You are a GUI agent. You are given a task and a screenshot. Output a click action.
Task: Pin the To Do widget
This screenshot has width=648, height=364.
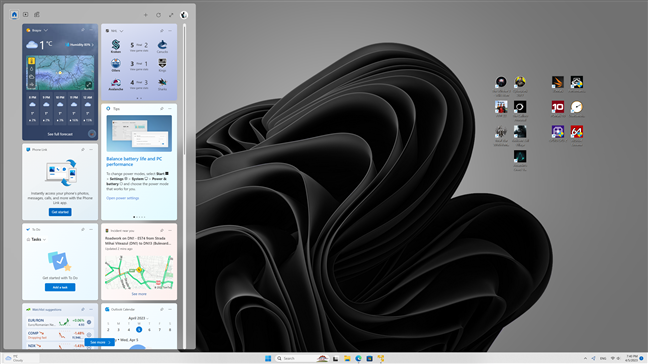tap(83, 229)
